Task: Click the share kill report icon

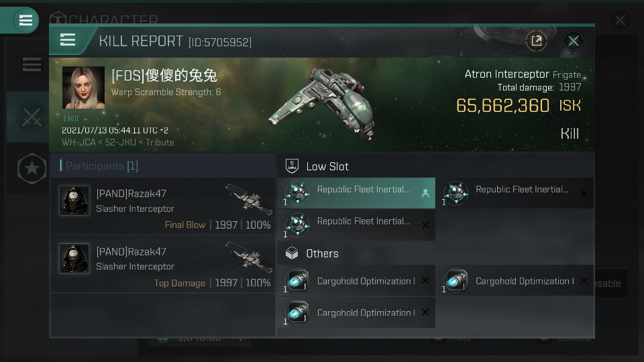Action: (536, 41)
